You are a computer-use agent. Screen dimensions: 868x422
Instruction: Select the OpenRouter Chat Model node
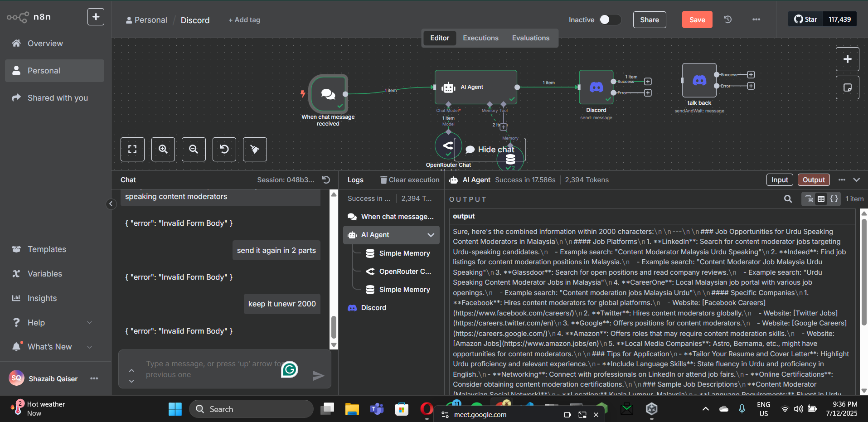448,146
